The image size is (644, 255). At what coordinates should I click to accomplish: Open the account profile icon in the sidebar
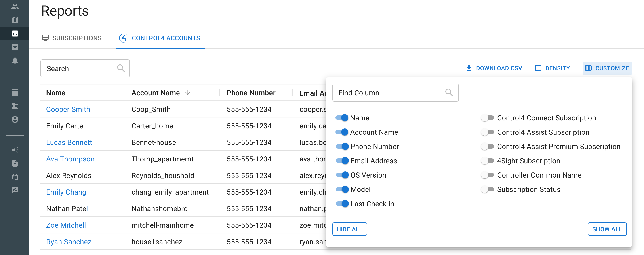click(15, 119)
